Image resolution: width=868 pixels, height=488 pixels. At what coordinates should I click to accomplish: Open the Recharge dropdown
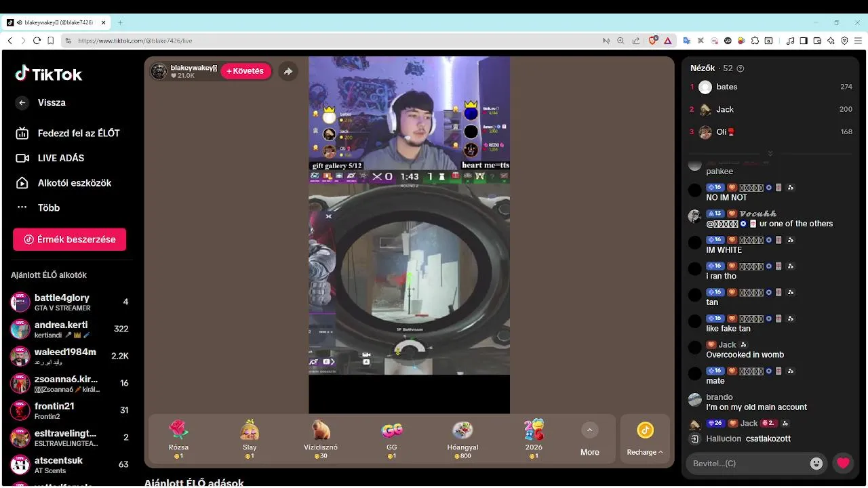(645, 439)
